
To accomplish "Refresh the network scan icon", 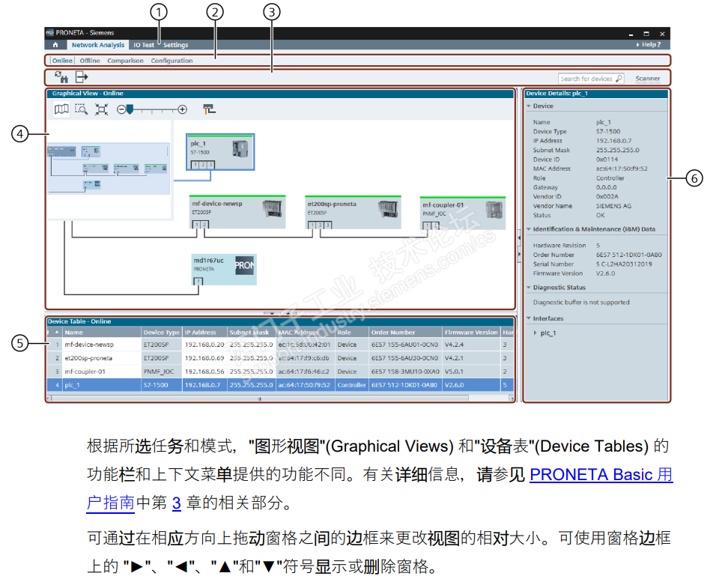I will pos(61,77).
